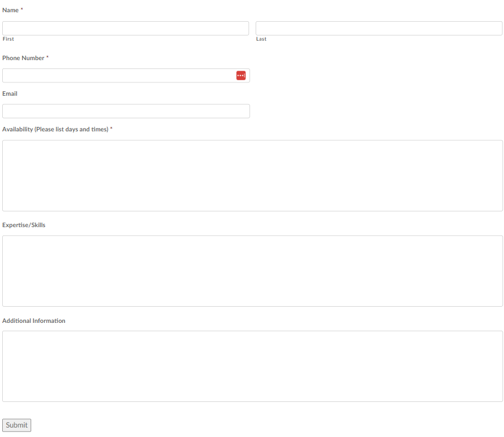Click the First sub-label under the name field
The width and height of the screenshot is (504, 437).
(x=8, y=39)
